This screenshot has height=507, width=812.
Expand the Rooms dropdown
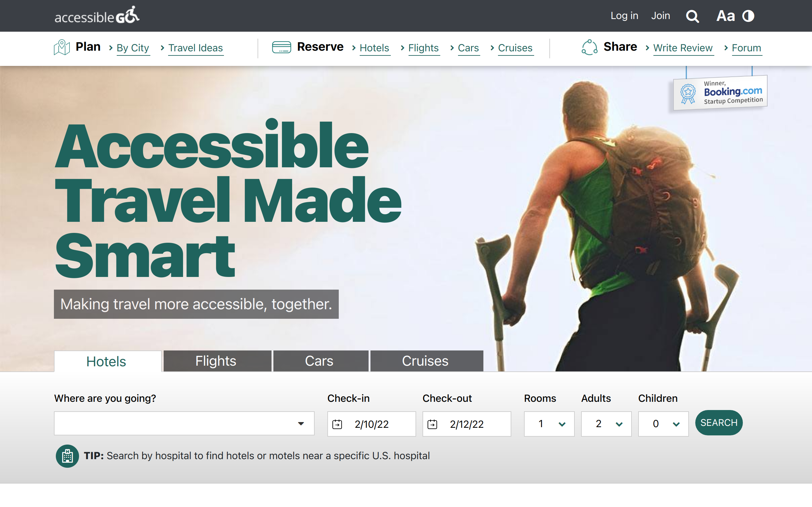point(549,424)
